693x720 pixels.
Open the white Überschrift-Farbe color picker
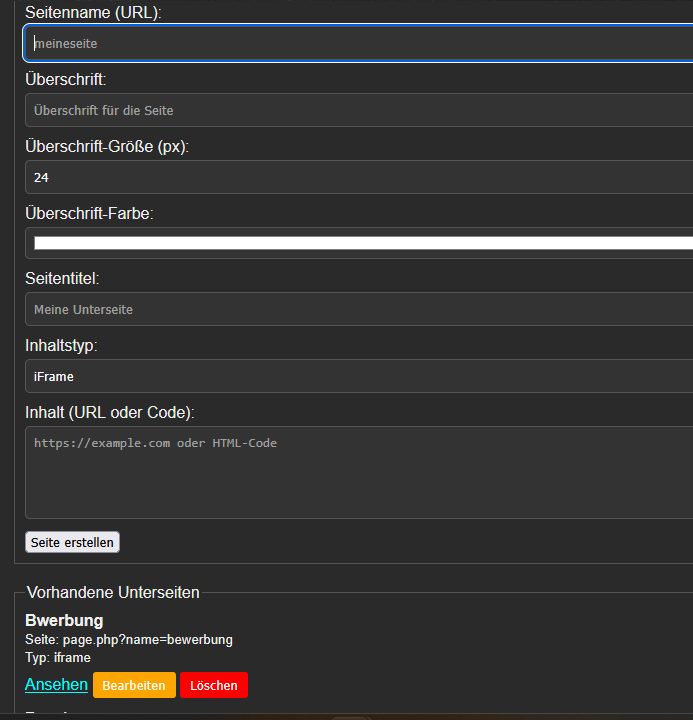pos(360,243)
